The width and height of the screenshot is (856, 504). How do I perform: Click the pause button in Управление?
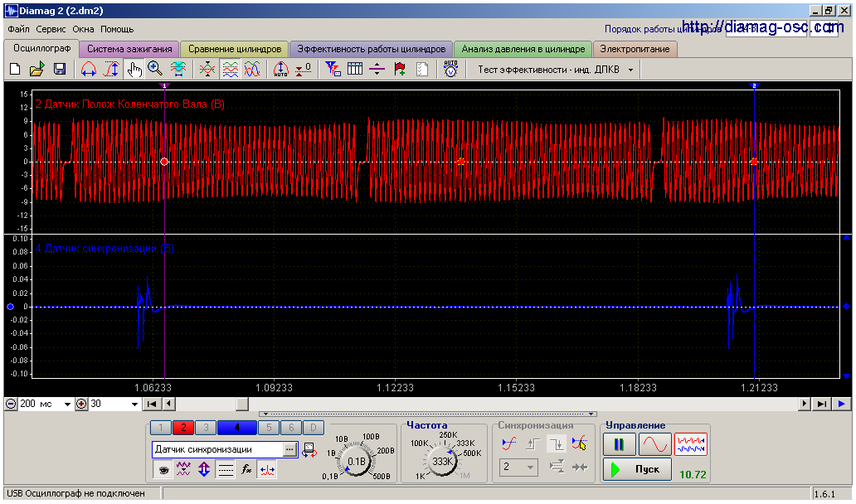[x=619, y=444]
